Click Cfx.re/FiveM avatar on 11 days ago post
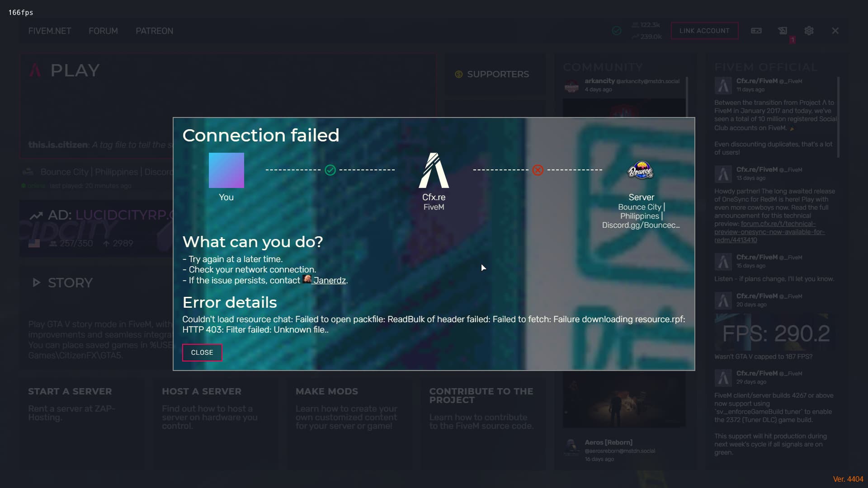Screen dimensions: 868x488 click(x=723, y=85)
